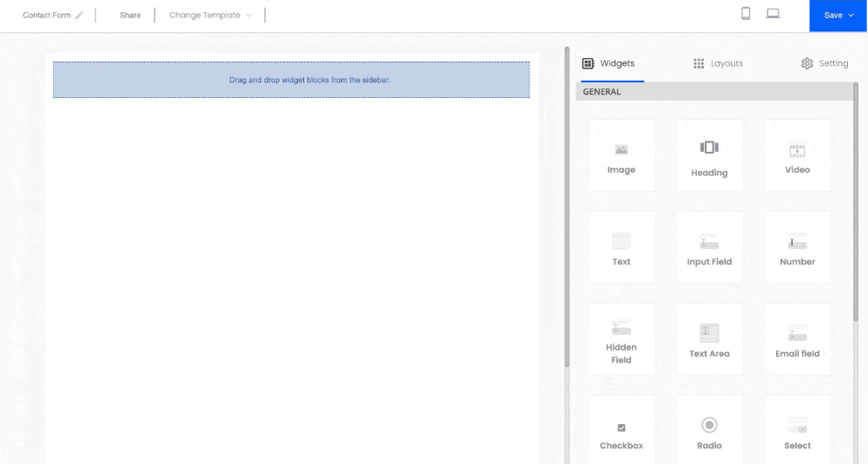Select the Select widget

[x=797, y=429]
